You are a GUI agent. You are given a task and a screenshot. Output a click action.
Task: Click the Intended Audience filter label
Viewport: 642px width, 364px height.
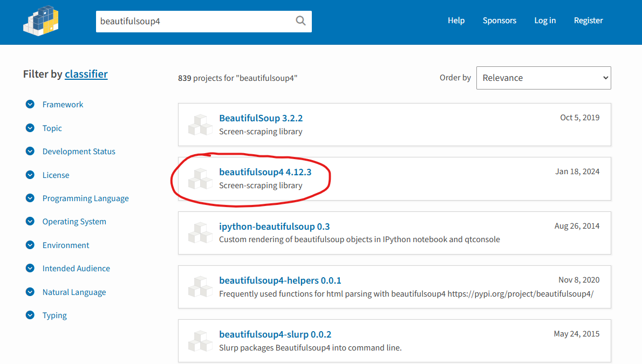tap(76, 268)
